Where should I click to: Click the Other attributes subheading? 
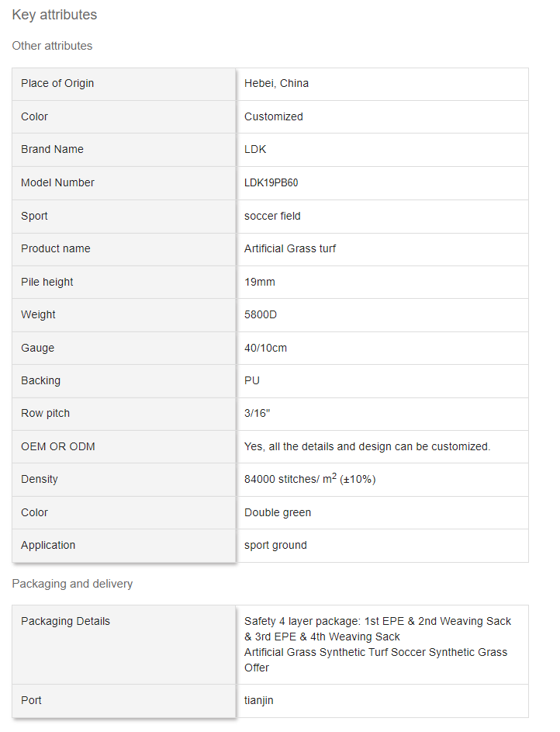coord(52,46)
